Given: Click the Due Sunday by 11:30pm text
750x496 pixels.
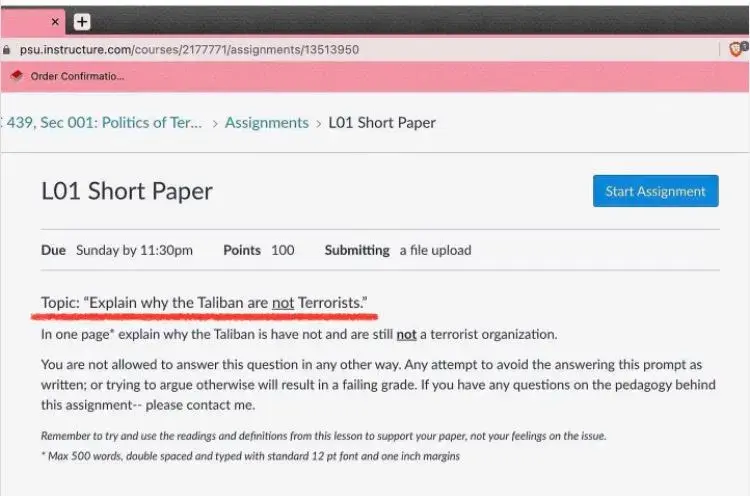Looking at the screenshot, I should [x=117, y=250].
